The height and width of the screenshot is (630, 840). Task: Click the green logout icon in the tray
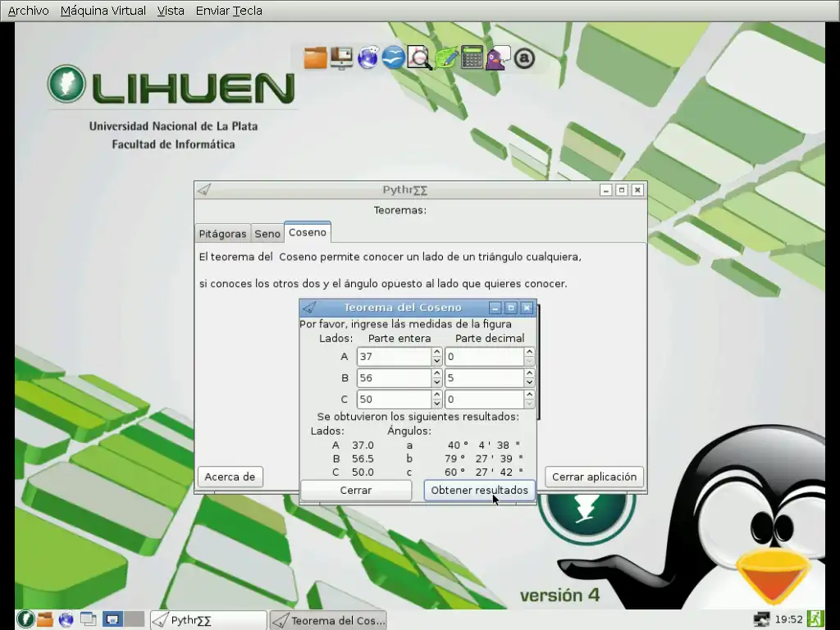[x=816, y=619]
